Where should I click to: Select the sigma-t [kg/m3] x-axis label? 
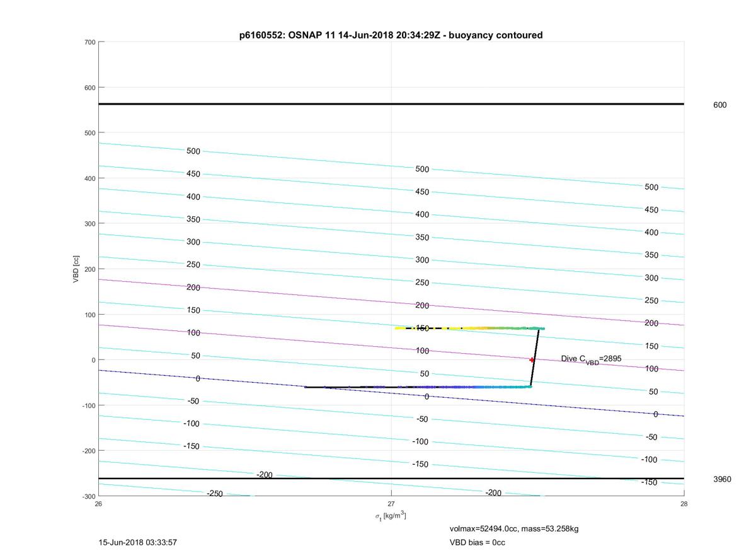tap(391, 516)
